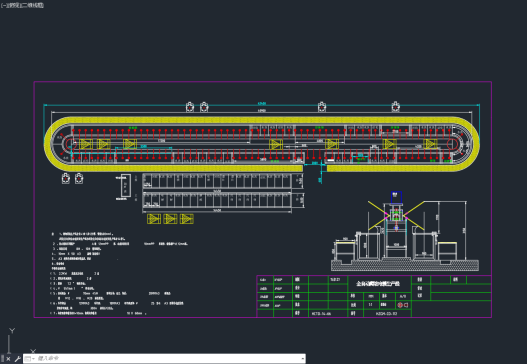
Task: Select the drawing title text in title block
Action: (x=378, y=284)
